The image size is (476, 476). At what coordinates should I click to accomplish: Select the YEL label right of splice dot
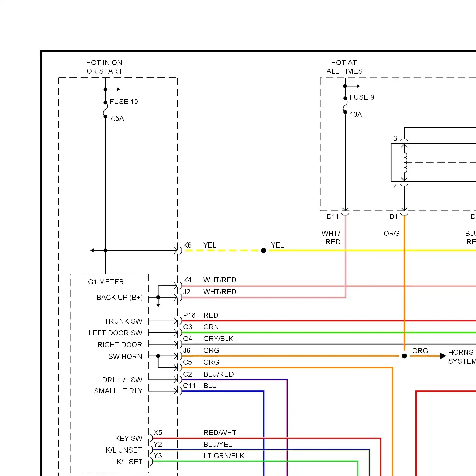click(x=277, y=245)
